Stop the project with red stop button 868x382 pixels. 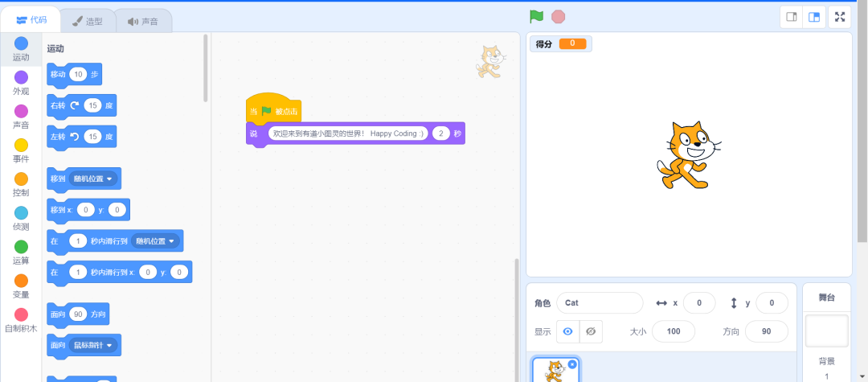[559, 17]
